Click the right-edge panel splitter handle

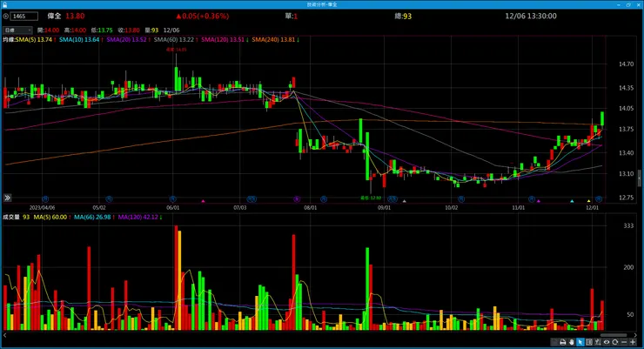[640, 178]
